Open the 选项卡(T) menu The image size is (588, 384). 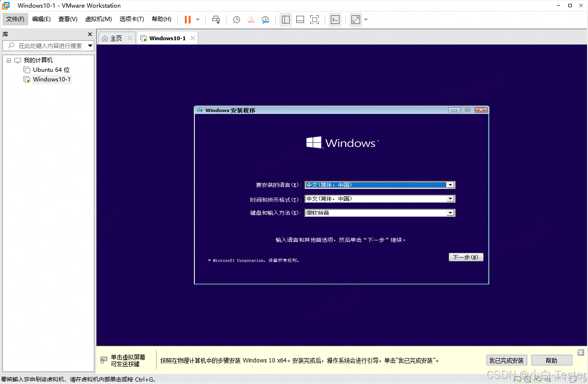point(132,19)
